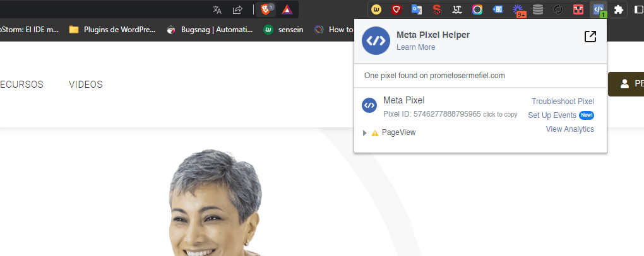
Task: Click the circular sync arrows extension
Action: pyautogui.click(x=558, y=9)
